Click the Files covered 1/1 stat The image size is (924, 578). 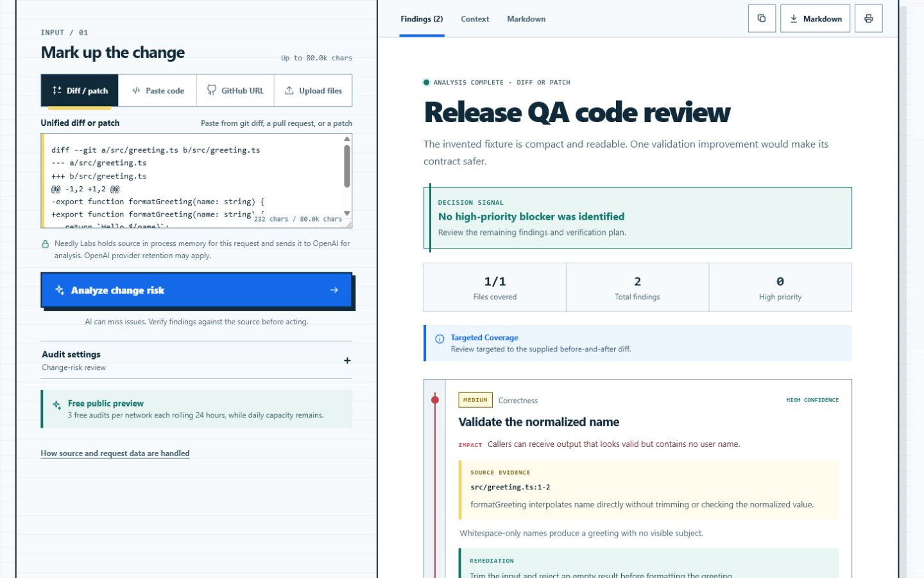click(495, 288)
